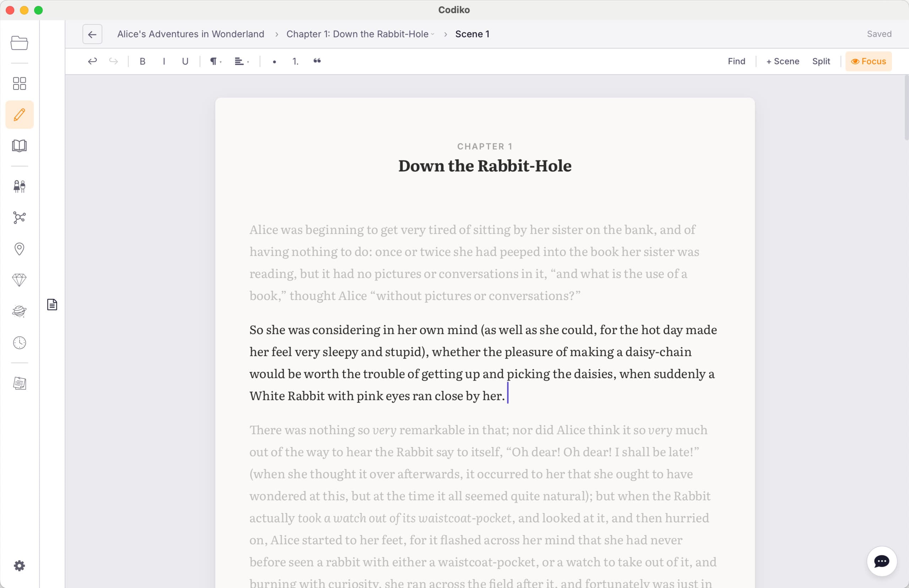
Task: Open the notes papers icon
Action: point(19,383)
